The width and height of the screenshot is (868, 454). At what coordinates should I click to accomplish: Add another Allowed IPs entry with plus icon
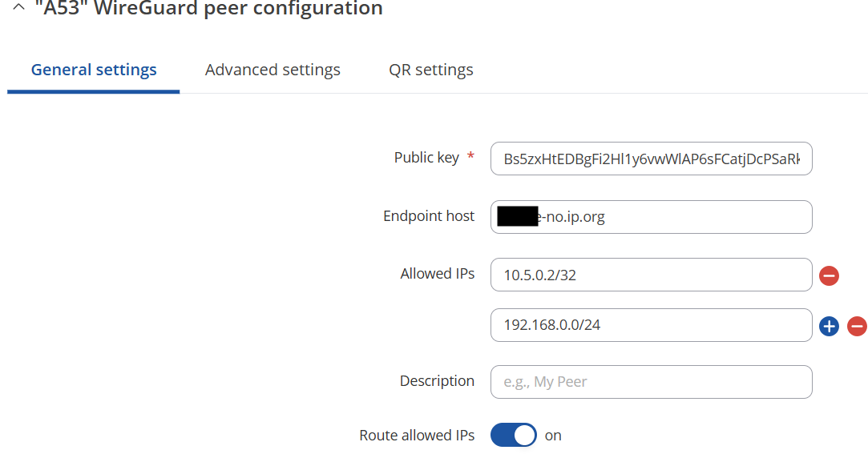click(x=829, y=326)
